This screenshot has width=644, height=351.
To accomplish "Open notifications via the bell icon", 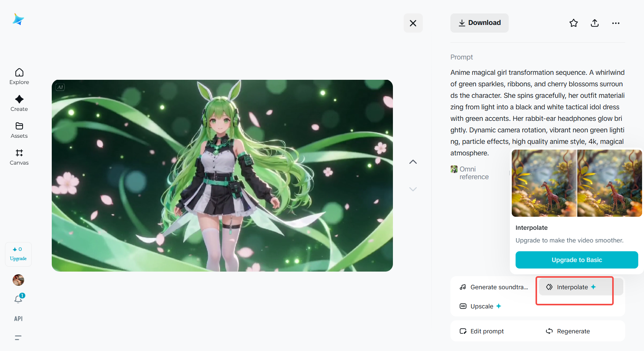I will click(x=18, y=299).
